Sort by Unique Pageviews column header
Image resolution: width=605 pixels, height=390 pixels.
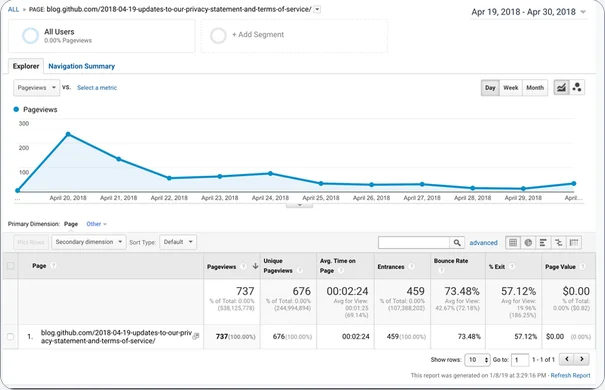point(278,266)
